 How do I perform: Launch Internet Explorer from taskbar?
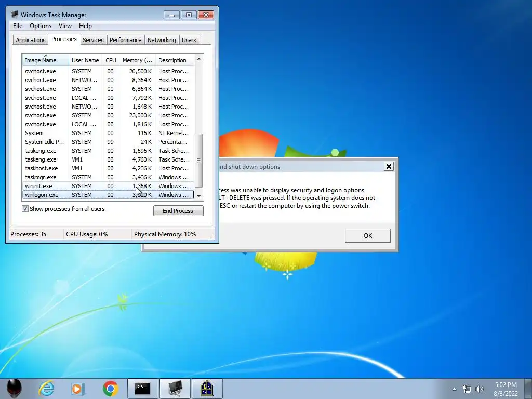(46, 389)
